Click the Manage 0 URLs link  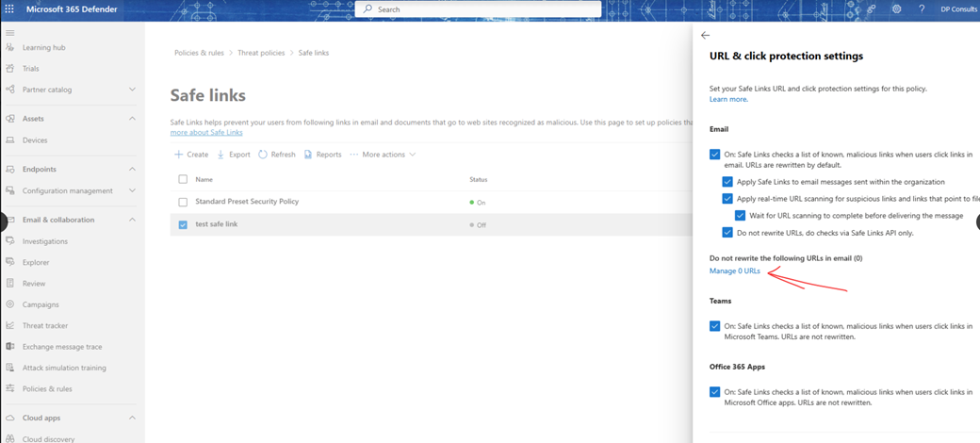point(735,271)
